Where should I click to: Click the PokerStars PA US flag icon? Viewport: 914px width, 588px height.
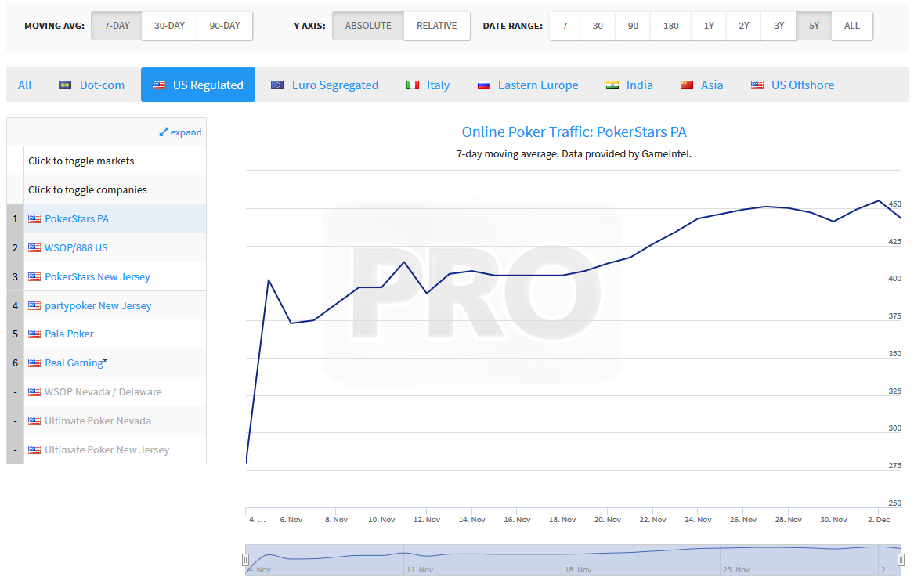(34, 219)
